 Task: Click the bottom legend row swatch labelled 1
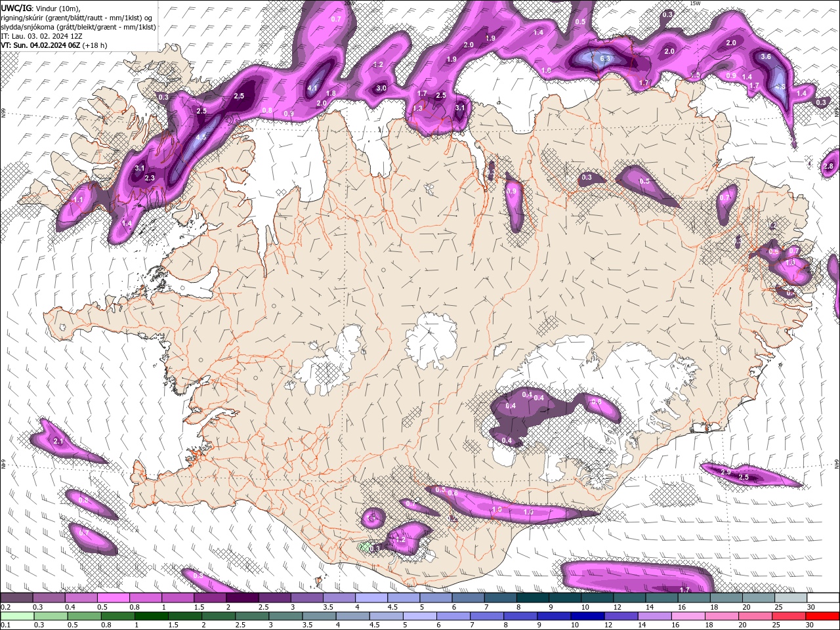tap(152, 616)
